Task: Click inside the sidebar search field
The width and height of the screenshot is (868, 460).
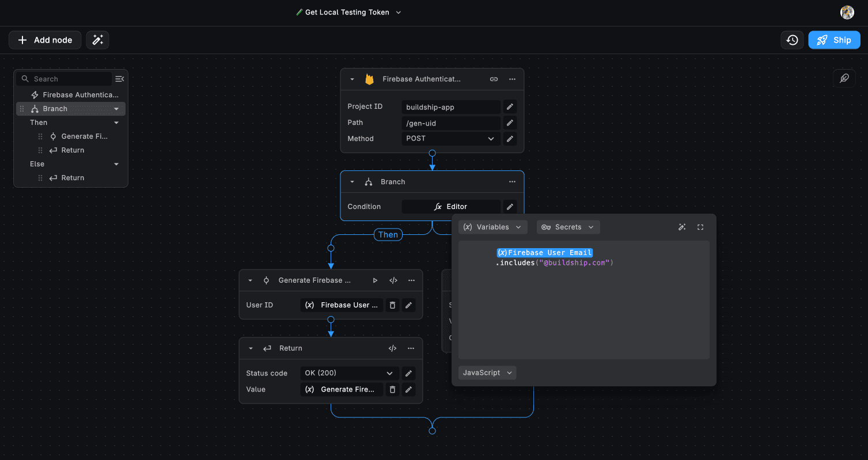Action: (63, 78)
